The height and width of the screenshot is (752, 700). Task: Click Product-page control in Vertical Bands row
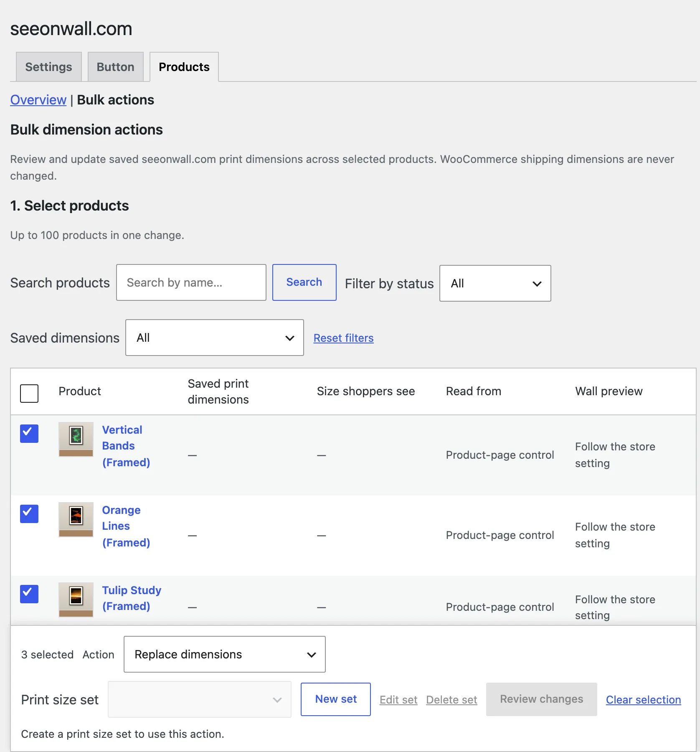500,455
